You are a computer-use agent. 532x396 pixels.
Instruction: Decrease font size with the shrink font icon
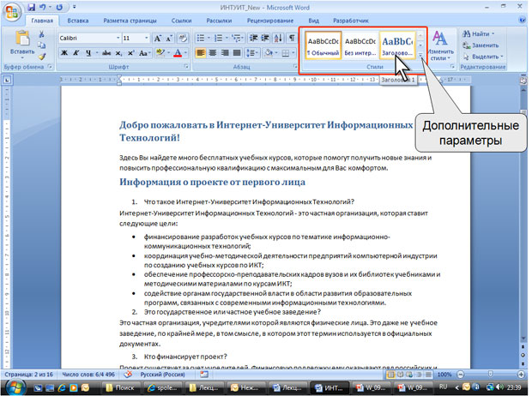[x=169, y=38]
